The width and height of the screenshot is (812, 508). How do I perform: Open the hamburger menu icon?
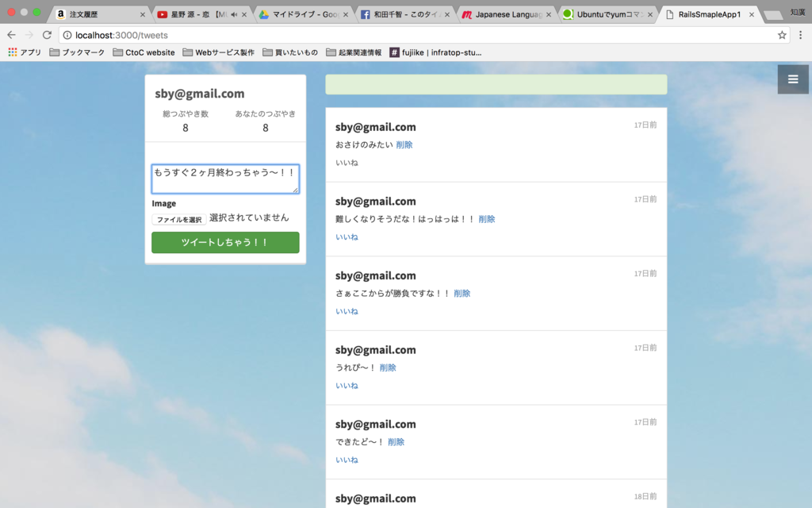[x=793, y=79]
